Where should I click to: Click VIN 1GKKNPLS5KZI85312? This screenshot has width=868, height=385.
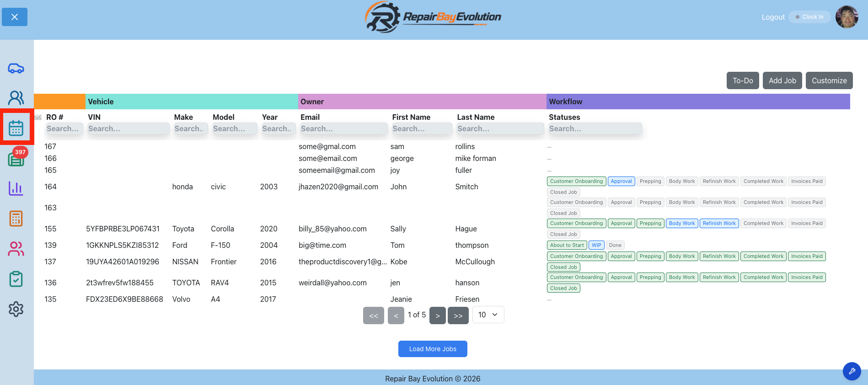click(x=122, y=245)
